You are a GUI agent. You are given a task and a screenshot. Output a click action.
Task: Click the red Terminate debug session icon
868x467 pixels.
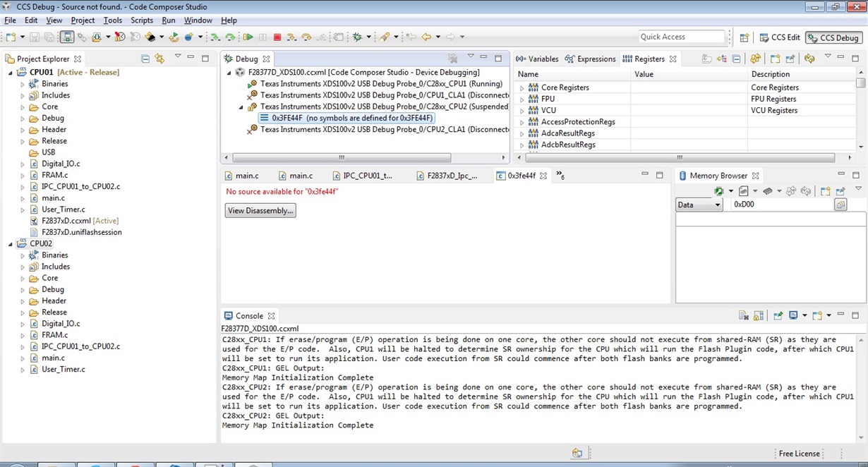[277, 37]
